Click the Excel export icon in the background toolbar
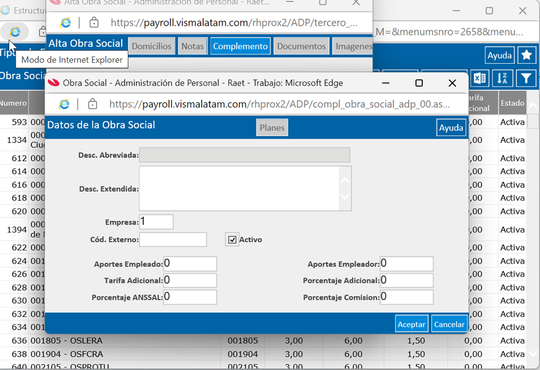The image size is (540, 370). click(479, 78)
